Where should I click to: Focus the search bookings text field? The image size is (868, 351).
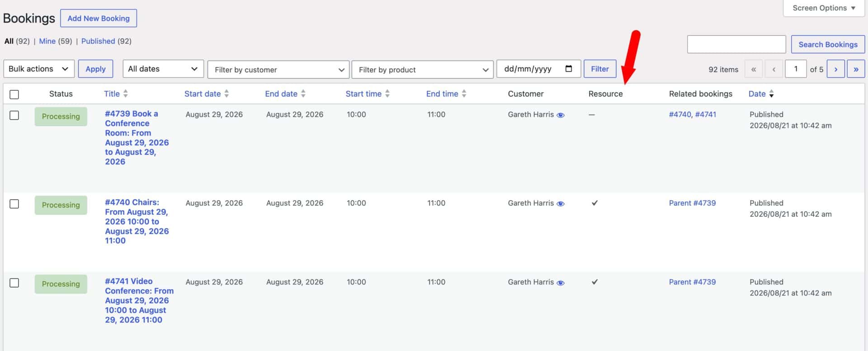click(x=736, y=44)
